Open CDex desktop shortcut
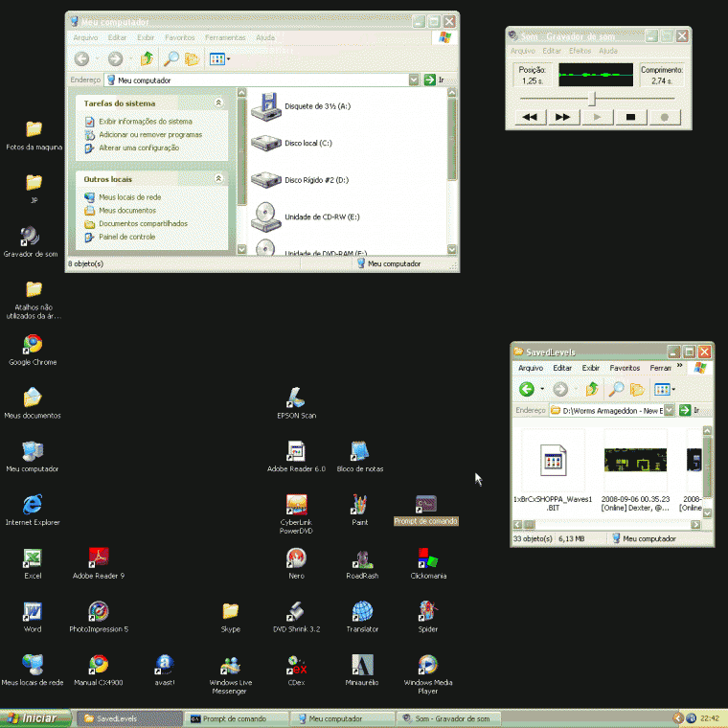 click(296, 670)
